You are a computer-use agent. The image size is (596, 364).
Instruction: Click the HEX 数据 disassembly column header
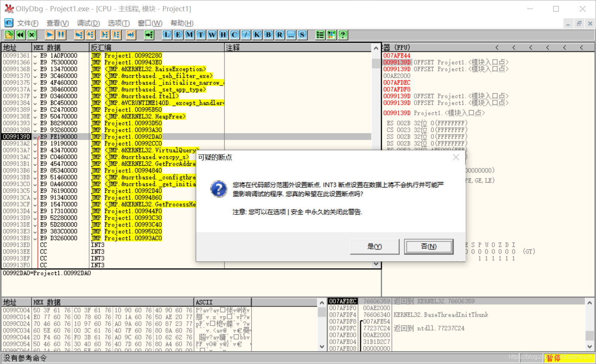coord(61,48)
